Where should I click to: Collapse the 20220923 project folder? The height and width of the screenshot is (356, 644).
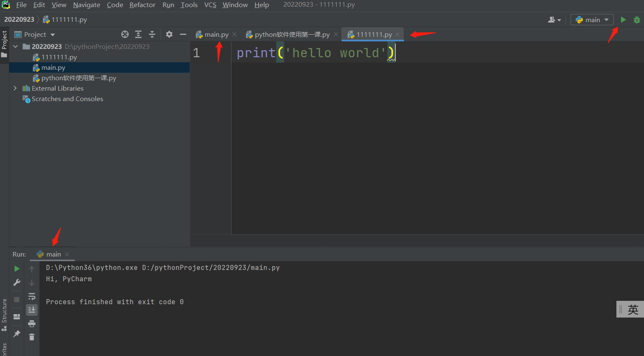15,46
